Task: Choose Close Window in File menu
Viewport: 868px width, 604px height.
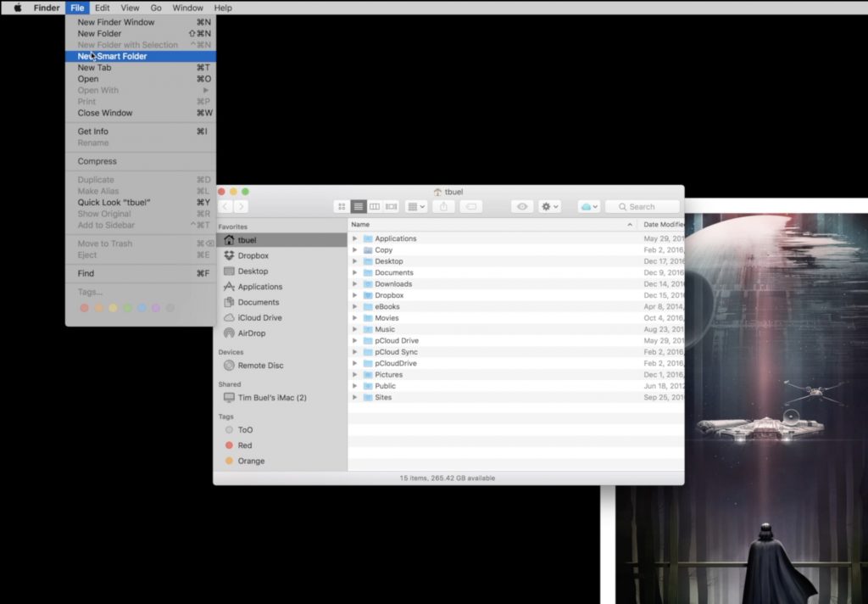Action: 141,113
